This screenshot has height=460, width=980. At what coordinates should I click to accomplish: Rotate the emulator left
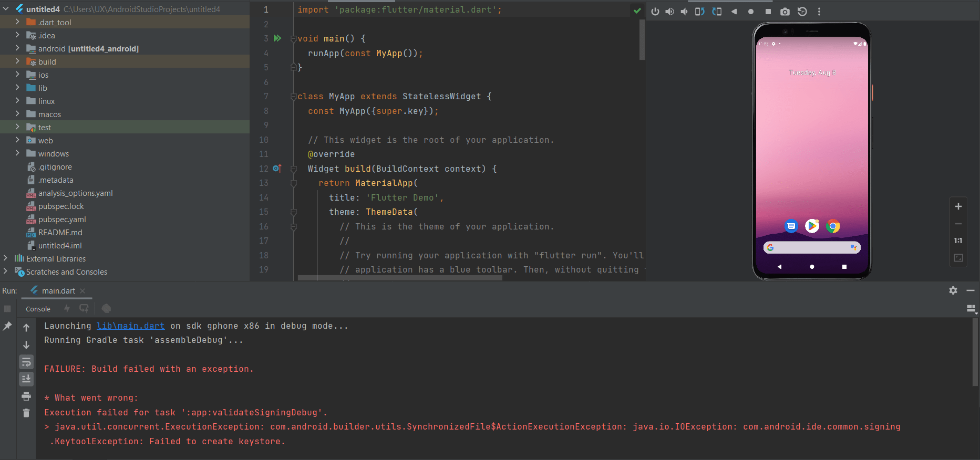tap(699, 12)
